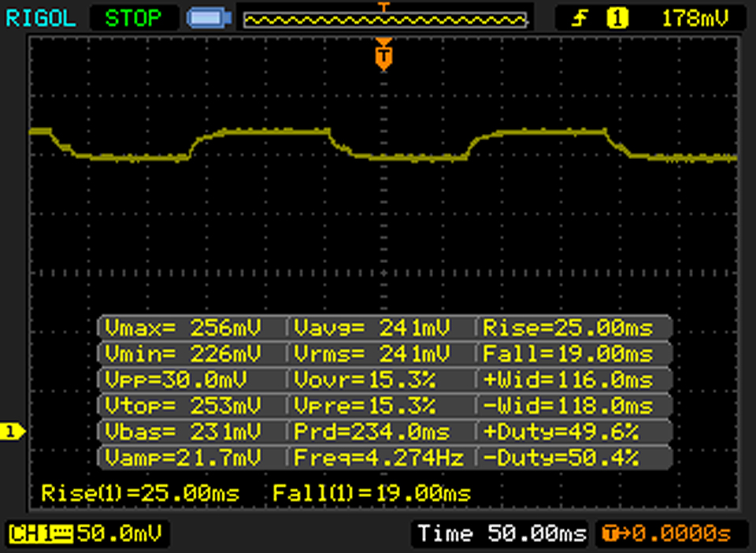This screenshot has height=553, width=756.
Task: Click the Rise(1)=25.00ms bottom readout
Action: tap(140, 493)
